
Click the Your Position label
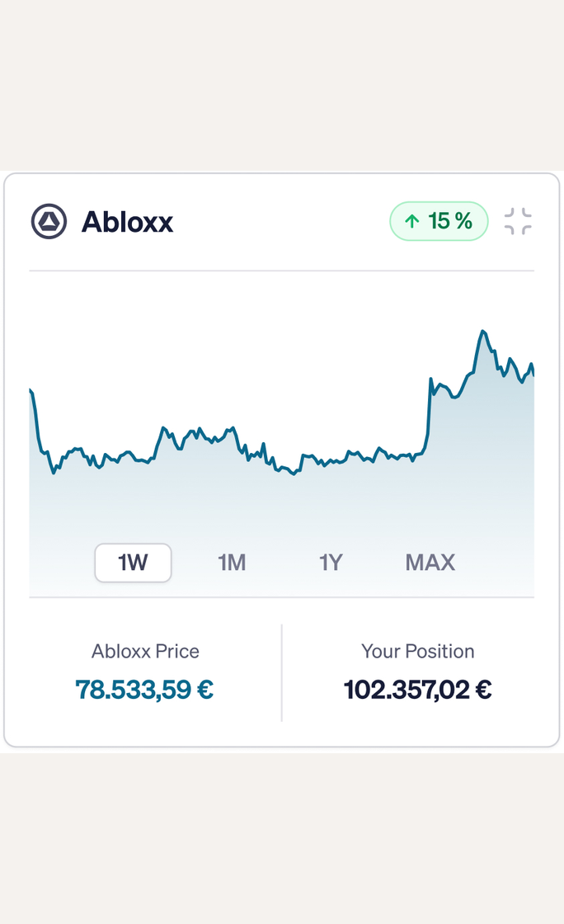click(x=418, y=651)
